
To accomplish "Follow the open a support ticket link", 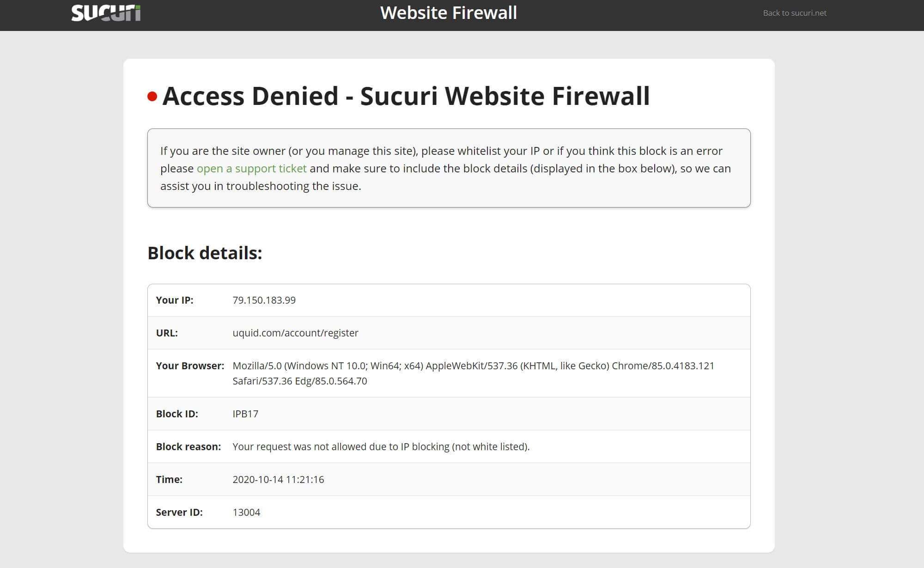I will [251, 168].
